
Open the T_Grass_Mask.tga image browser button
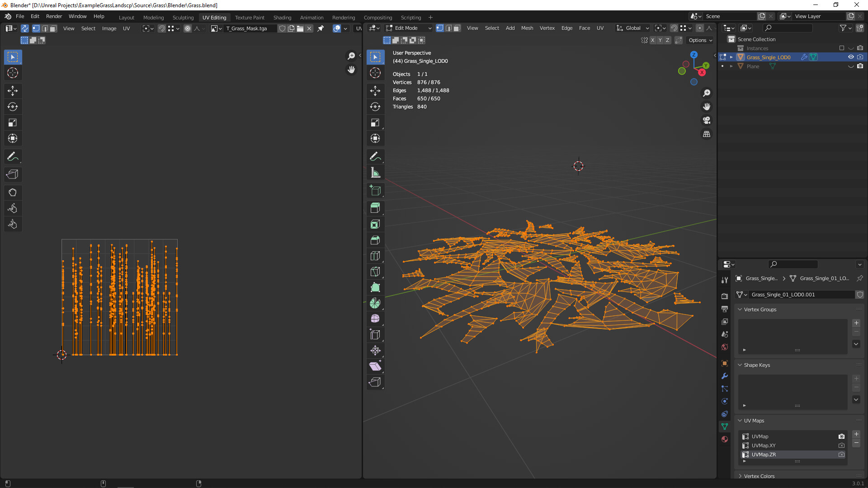[x=216, y=28]
